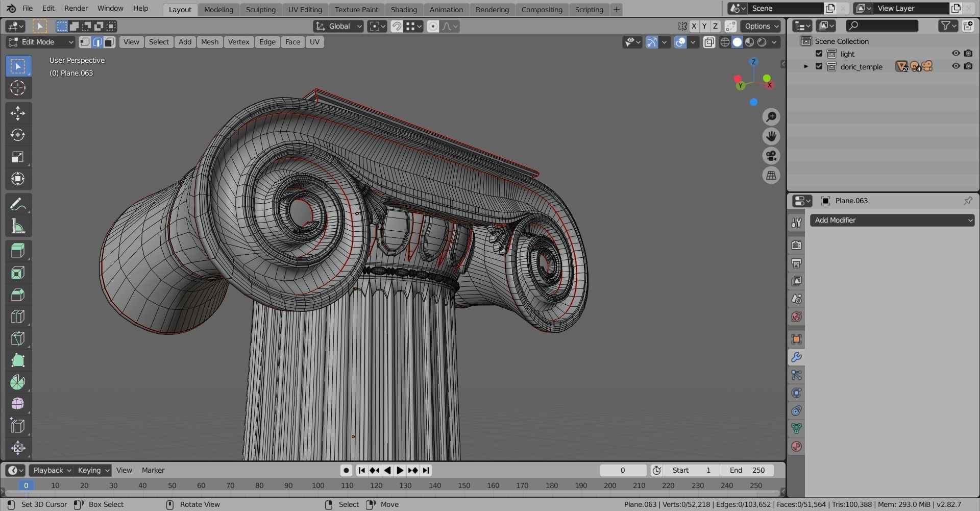The height and width of the screenshot is (511, 980).
Task: Switch to rendered shading
Action: click(762, 42)
